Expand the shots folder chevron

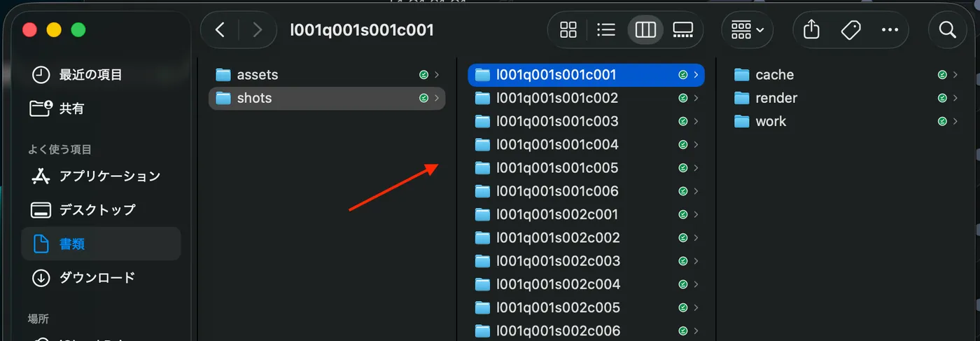click(x=437, y=98)
